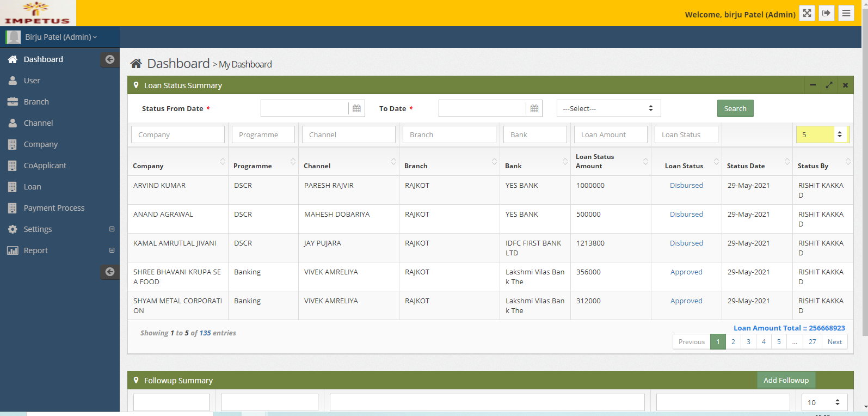
Task: Click Loan Status Summary pin icon
Action: tap(136, 85)
